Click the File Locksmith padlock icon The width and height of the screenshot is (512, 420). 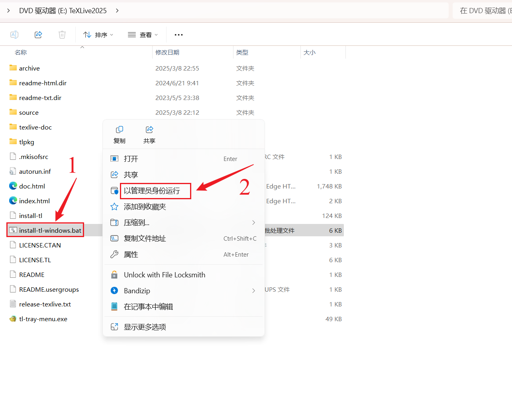tap(114, 275)
